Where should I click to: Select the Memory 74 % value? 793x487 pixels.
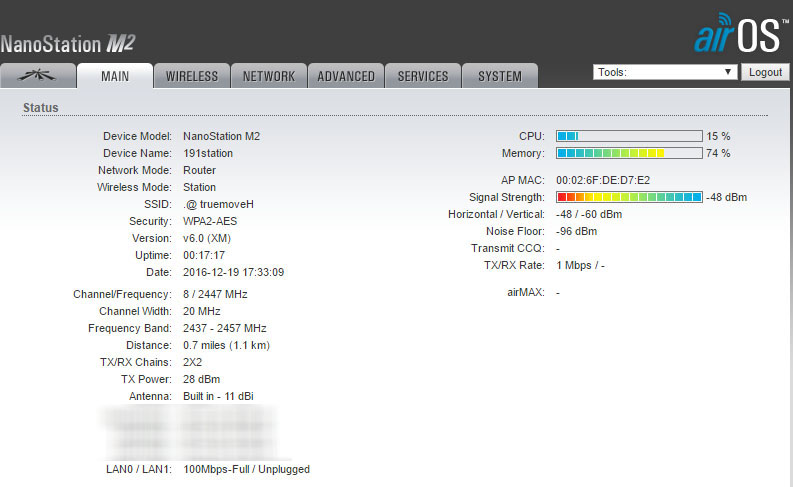718,153
